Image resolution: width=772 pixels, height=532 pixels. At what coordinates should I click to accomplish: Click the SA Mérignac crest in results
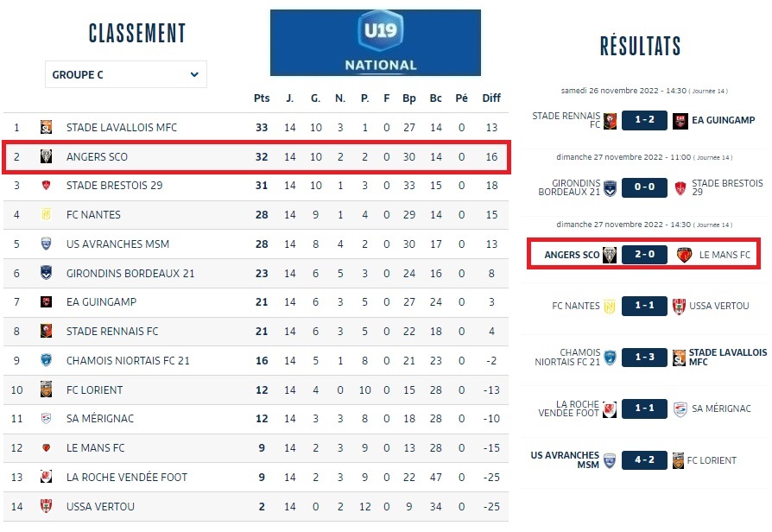click(680, 408)
